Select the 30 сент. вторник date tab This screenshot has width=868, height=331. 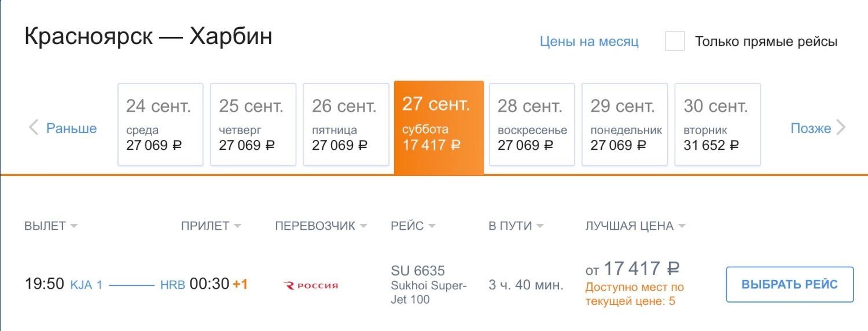(718, 124)
